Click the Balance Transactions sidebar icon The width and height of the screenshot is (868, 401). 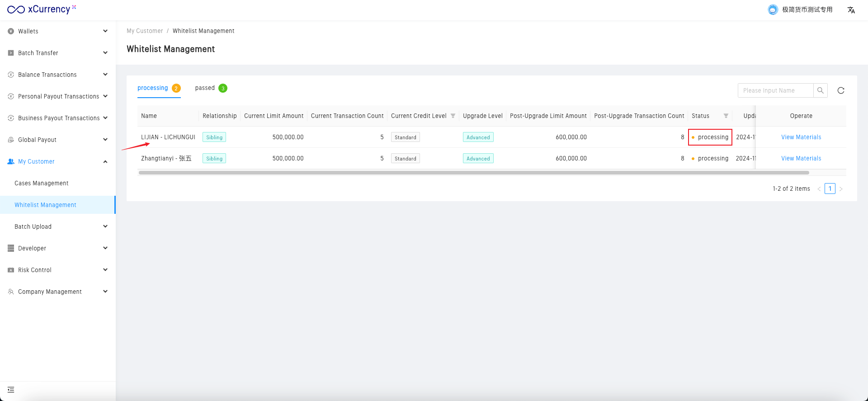[11, 75]
